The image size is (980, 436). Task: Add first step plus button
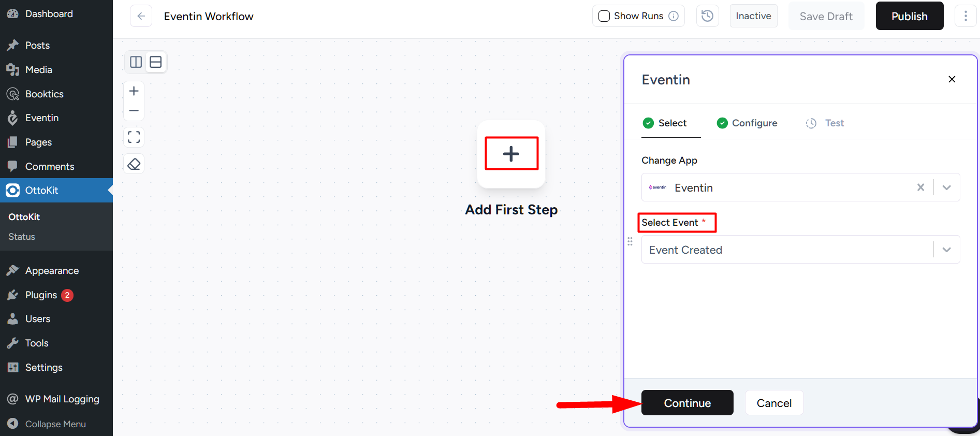click(x=511, y=154)
